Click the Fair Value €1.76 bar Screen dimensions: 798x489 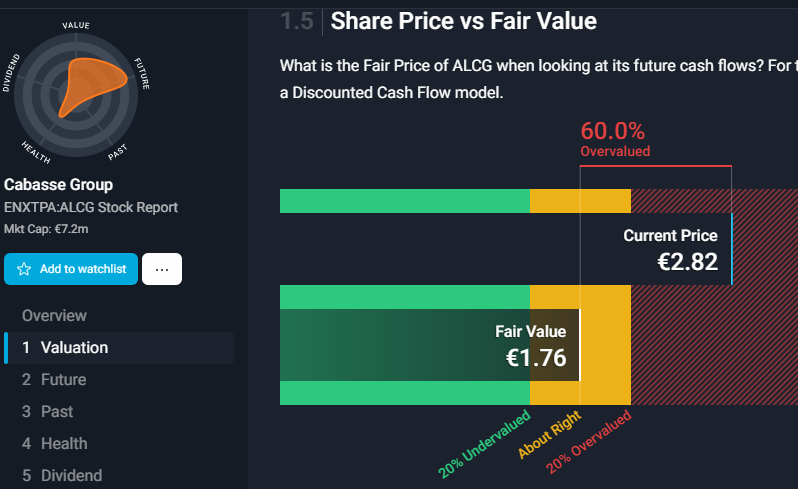point(430,345)
